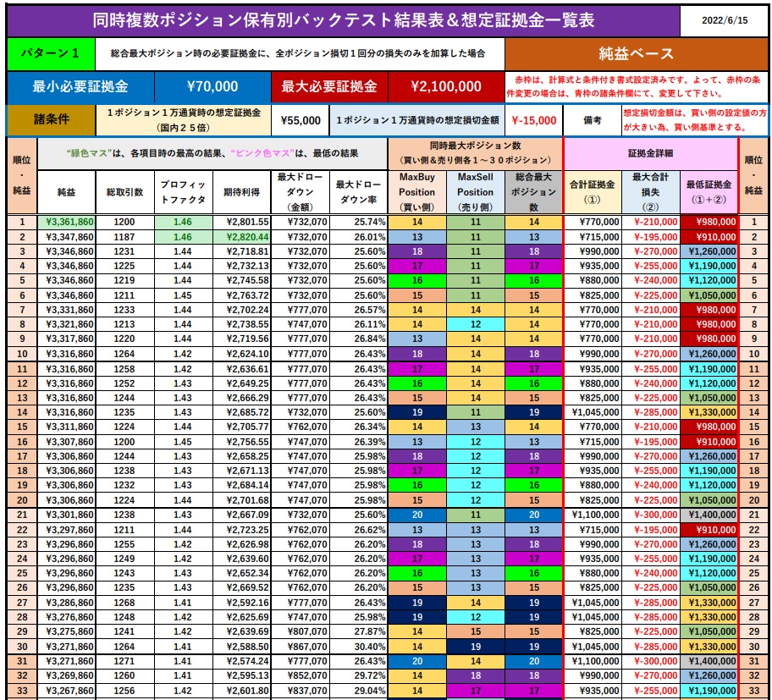Screen dimensions: 772x700
Task: Click the 諸条件 label cell
Action: tap(51, 119)
